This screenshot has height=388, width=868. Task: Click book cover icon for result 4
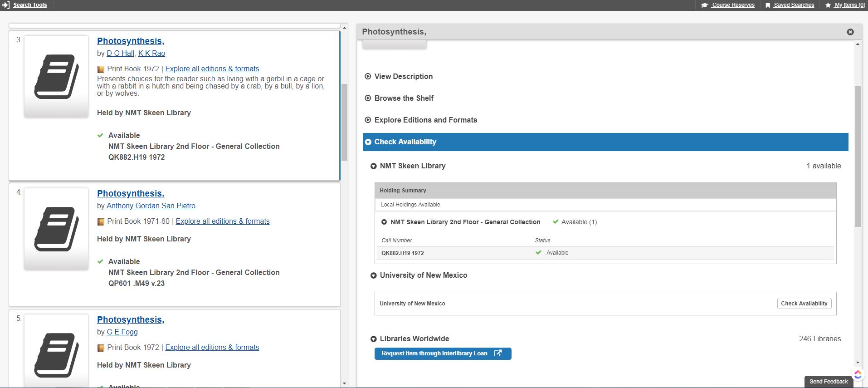point(56,229)
